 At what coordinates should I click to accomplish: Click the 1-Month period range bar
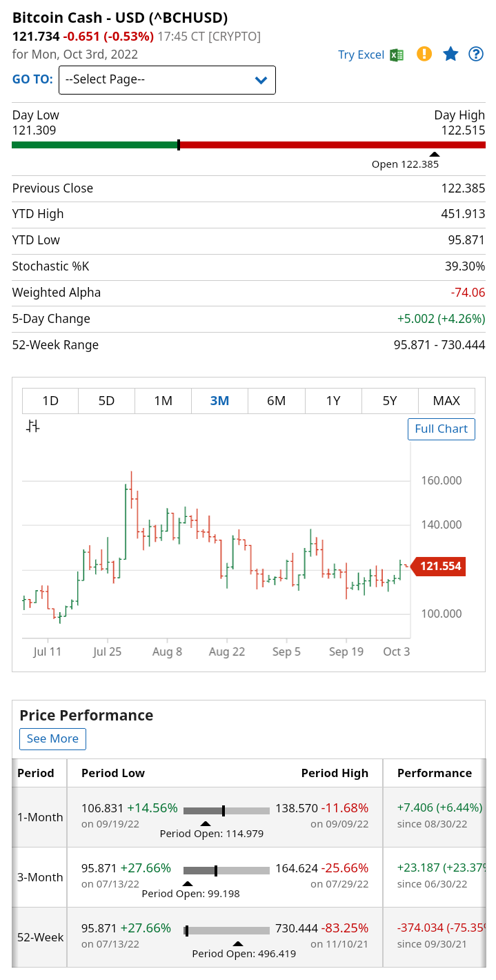226,810
